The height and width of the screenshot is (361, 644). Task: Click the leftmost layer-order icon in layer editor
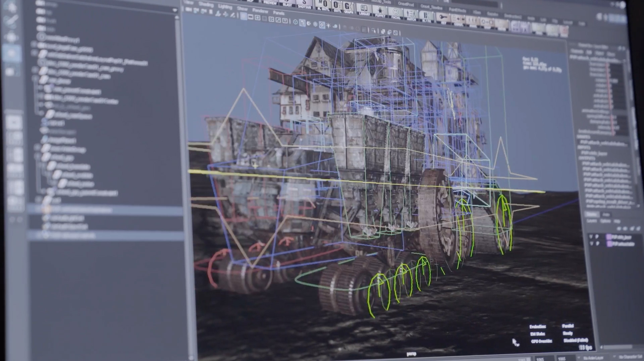click(619, 228)
